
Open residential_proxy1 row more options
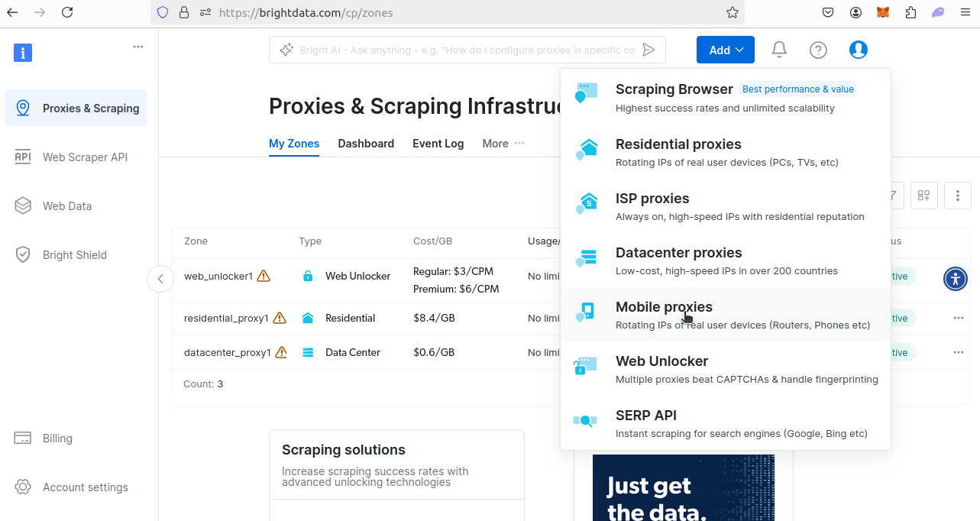(x=959, y=318)
